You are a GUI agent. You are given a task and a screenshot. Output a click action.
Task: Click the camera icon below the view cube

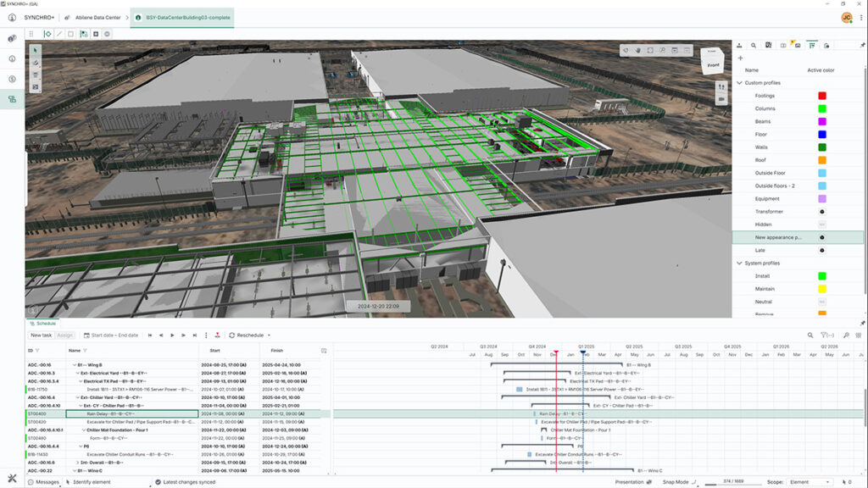point(722,99)
